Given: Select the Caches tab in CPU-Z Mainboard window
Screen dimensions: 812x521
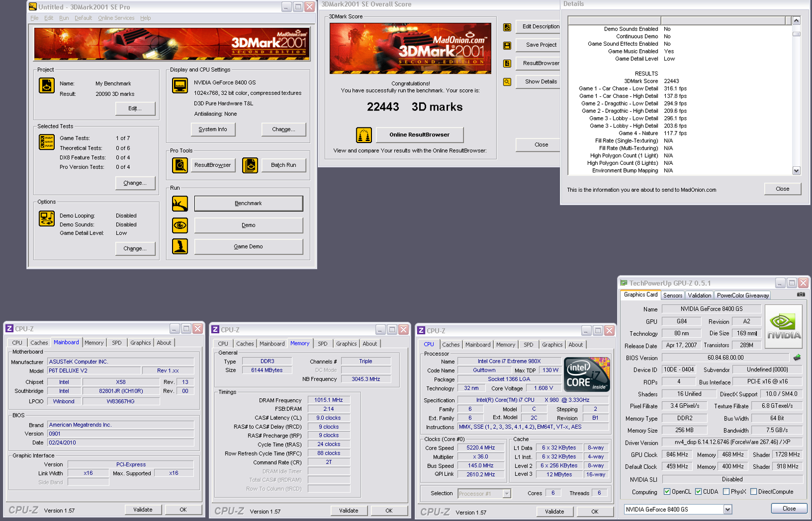Looking at the screenshot, I should pos(39,343).
